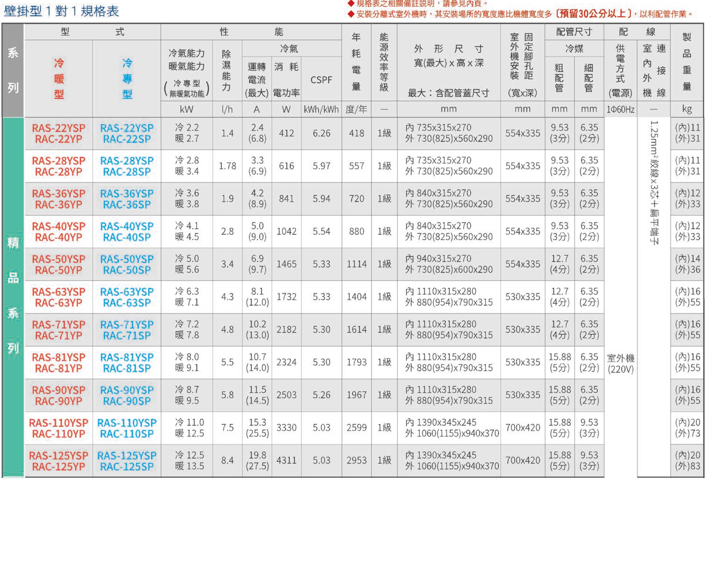This screenshot has height=588, width=709.
Task: Click dimensions cell for RAS-110YSP row
Action: pyautogui.click(x=449, y=428)
